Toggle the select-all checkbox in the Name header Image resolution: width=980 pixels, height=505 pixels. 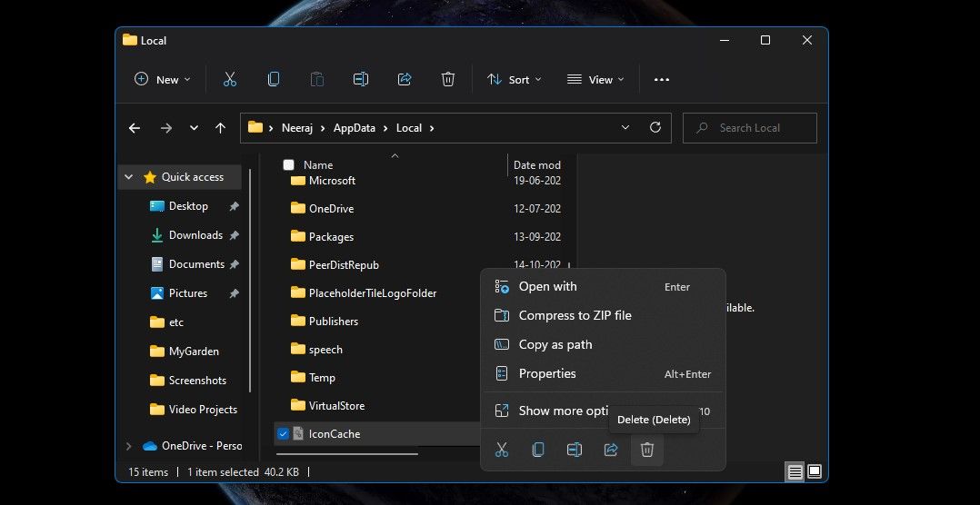[x=289, y=165]
